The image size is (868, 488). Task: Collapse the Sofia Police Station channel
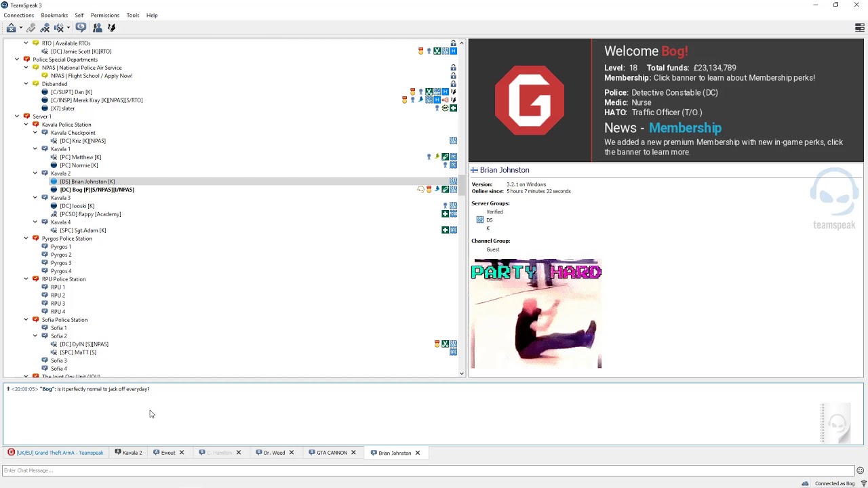(26, 320)
